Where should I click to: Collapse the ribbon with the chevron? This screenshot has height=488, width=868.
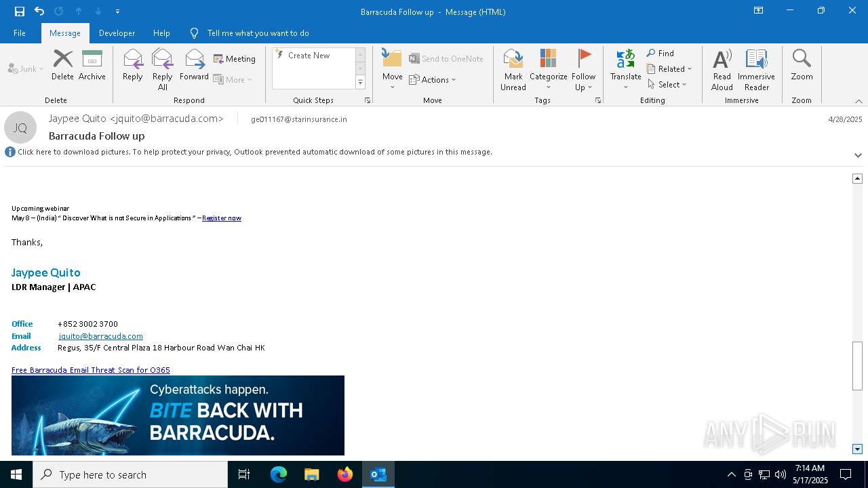point(859,101)
